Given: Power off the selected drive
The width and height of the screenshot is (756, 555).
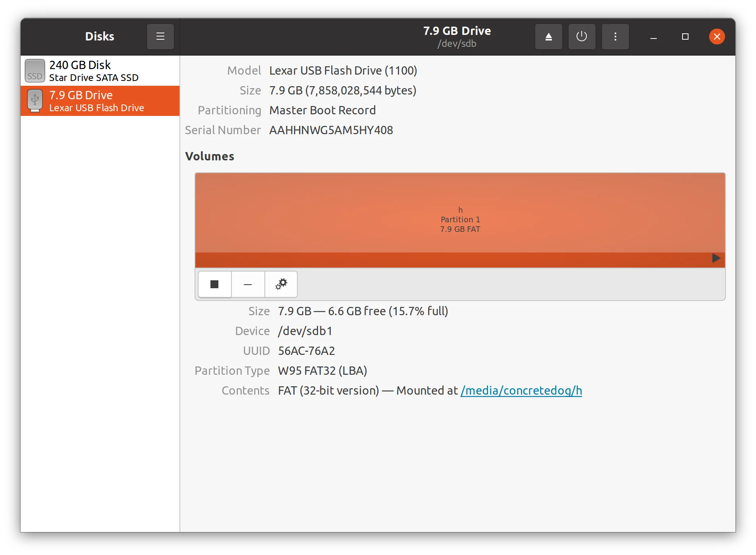Looking at the screenshot, I should click(x=582, y=37).
